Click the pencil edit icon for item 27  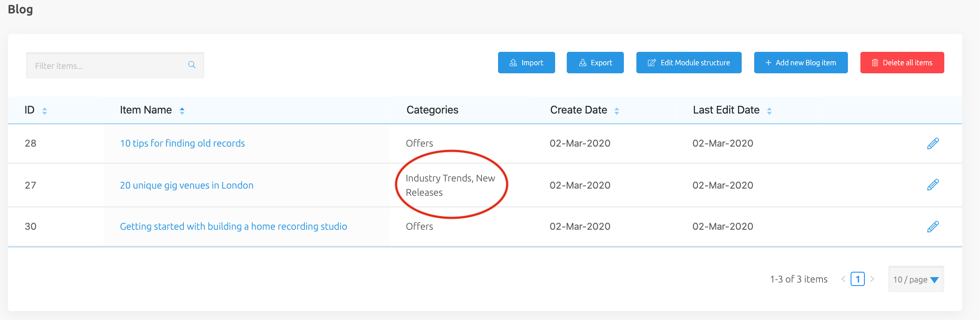click(x=933, y=185)
